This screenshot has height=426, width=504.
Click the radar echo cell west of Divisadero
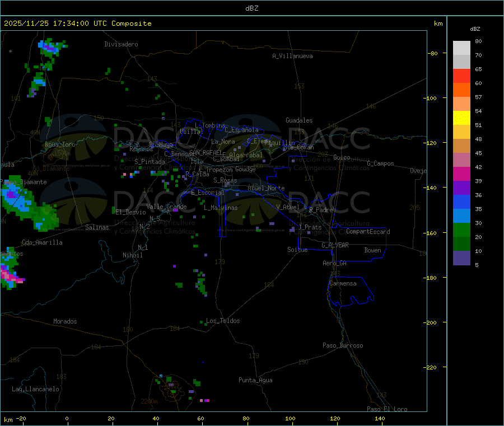[x=51, y=47]
